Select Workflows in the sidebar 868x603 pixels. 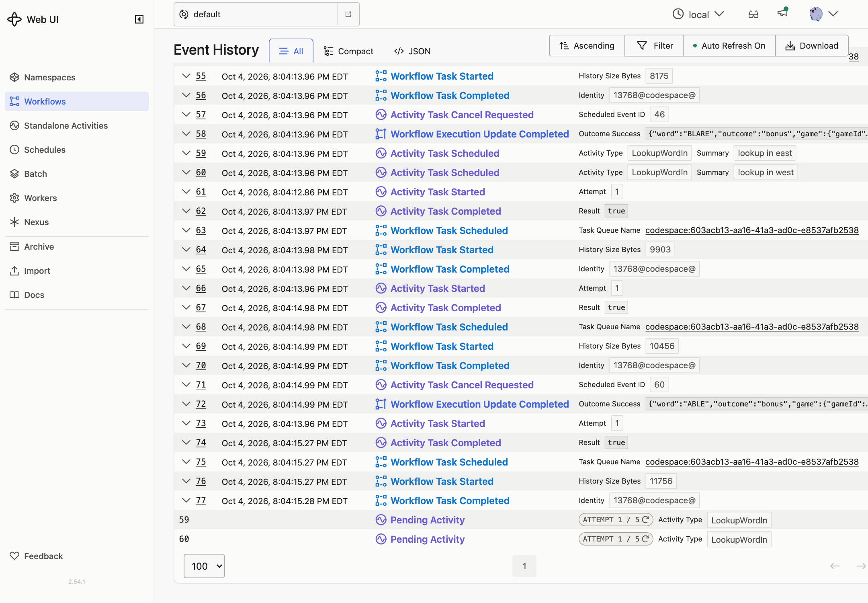(77, 101)
